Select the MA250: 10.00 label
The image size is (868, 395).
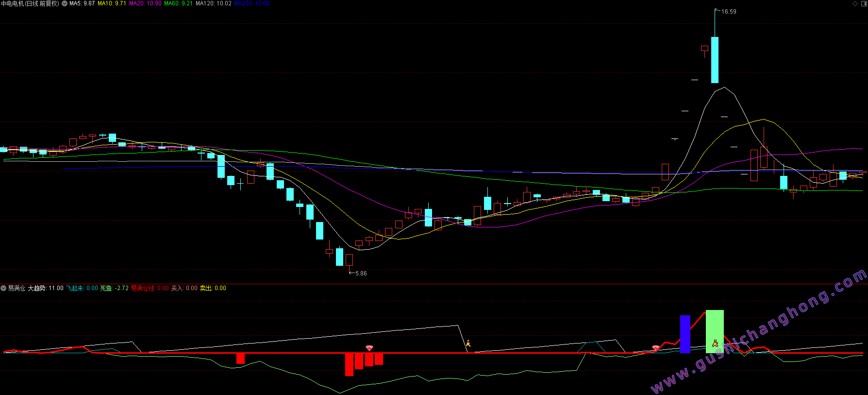pos(252,3)
